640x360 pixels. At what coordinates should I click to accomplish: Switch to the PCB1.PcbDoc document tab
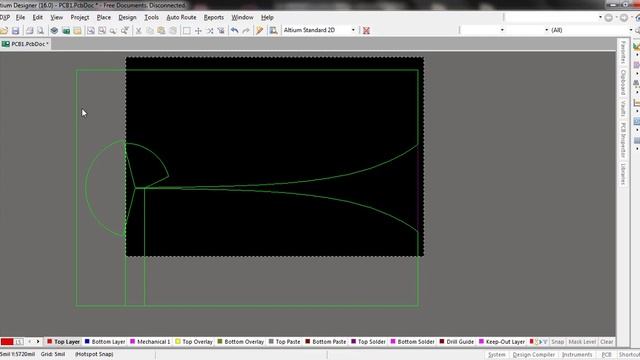25,44
